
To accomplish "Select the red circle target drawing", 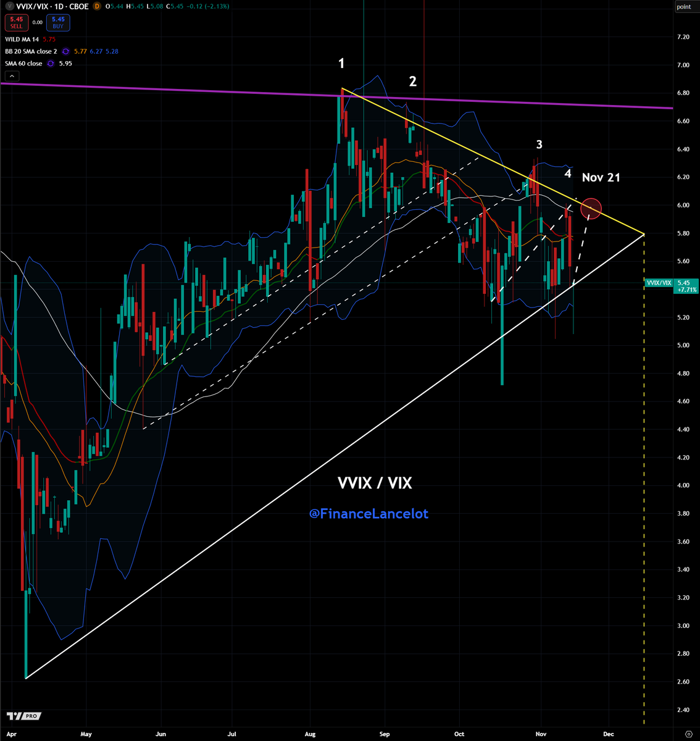I will point(591,207).
